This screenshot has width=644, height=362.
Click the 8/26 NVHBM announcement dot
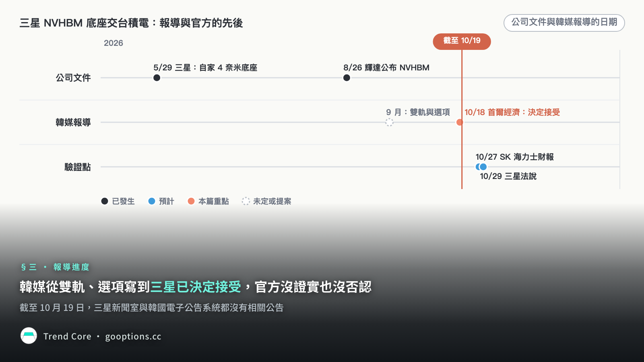pos(347,78)
